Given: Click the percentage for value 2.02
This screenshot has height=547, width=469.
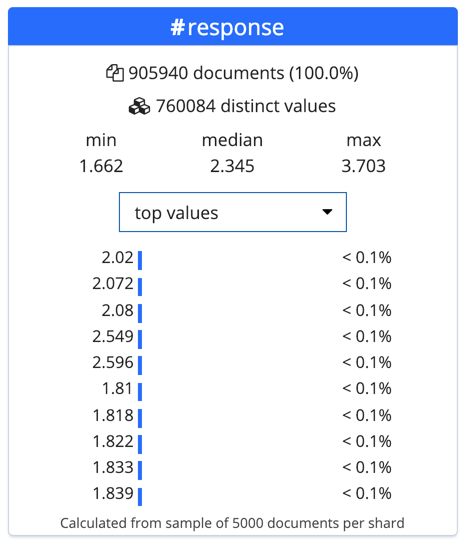Looking at the screenshot, I should pyautogui.click(x=367, y=258).
